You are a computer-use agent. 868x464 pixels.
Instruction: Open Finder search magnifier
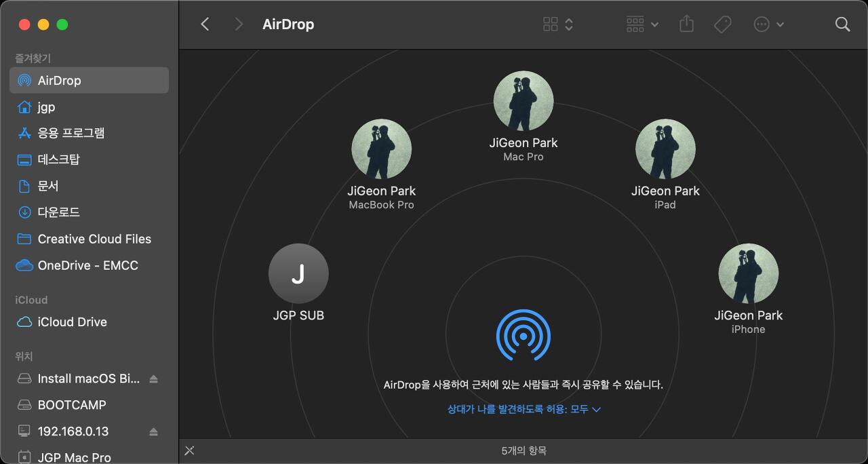click(x=842, y=24)
